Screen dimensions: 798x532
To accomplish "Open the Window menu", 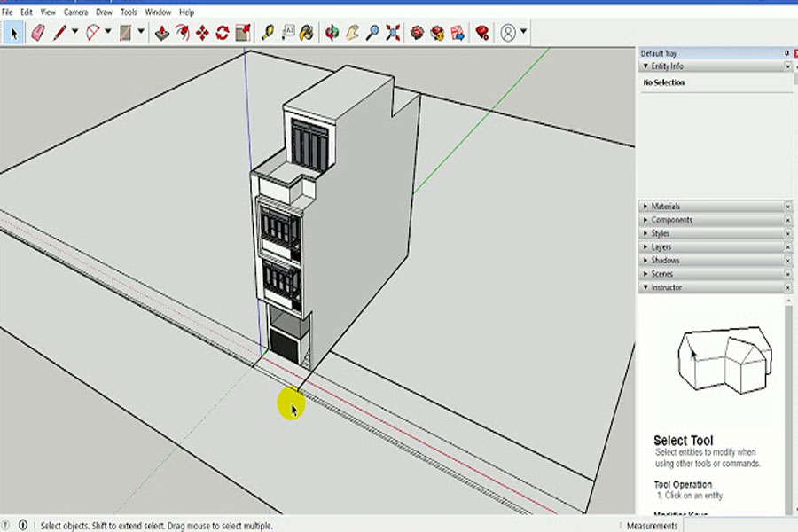I will (159, 12).
